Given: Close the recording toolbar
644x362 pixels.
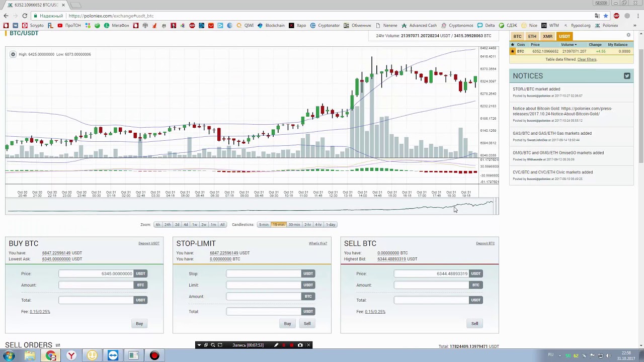Looking at the screenshot, I should click(308, 345).
